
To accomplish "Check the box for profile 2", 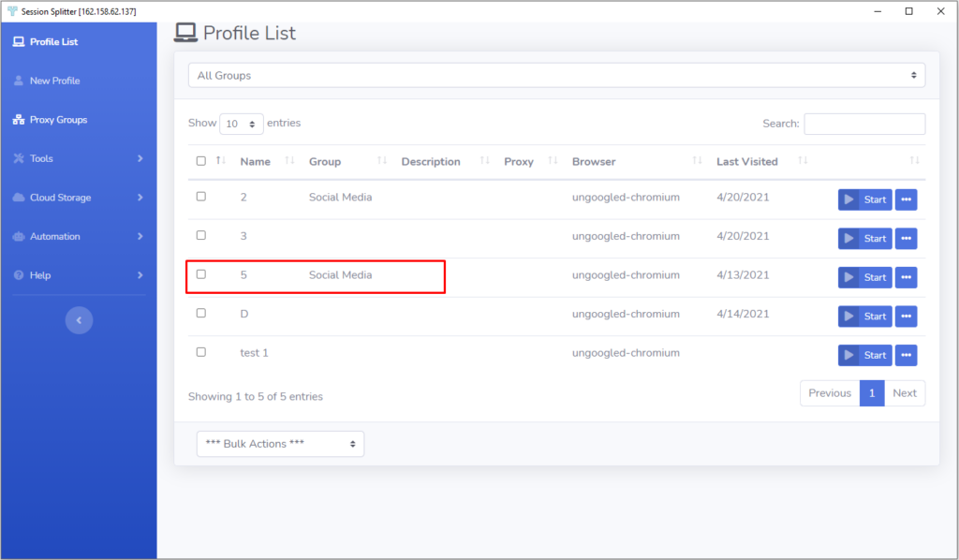I will (201, 197).
